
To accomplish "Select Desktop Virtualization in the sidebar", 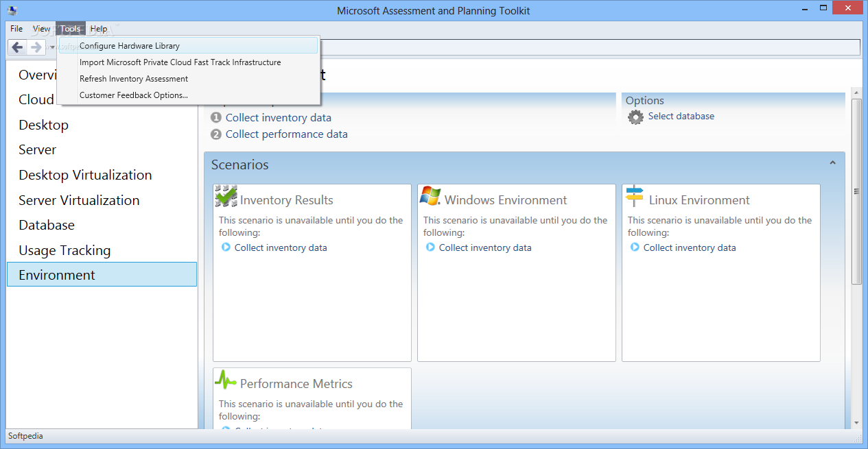I will click(102, 175).
